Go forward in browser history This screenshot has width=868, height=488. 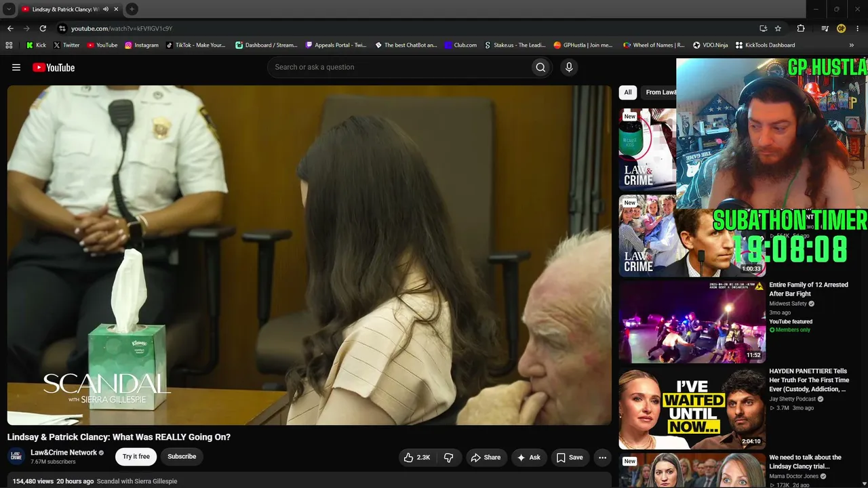(26, 28)
